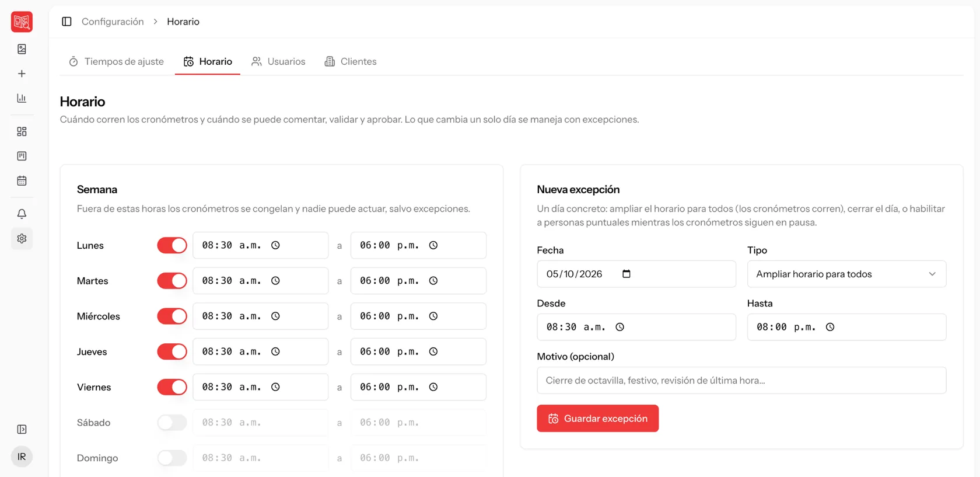980x477 pixels.
Task: Open the Clientes tab
Action: coord(351,61)
